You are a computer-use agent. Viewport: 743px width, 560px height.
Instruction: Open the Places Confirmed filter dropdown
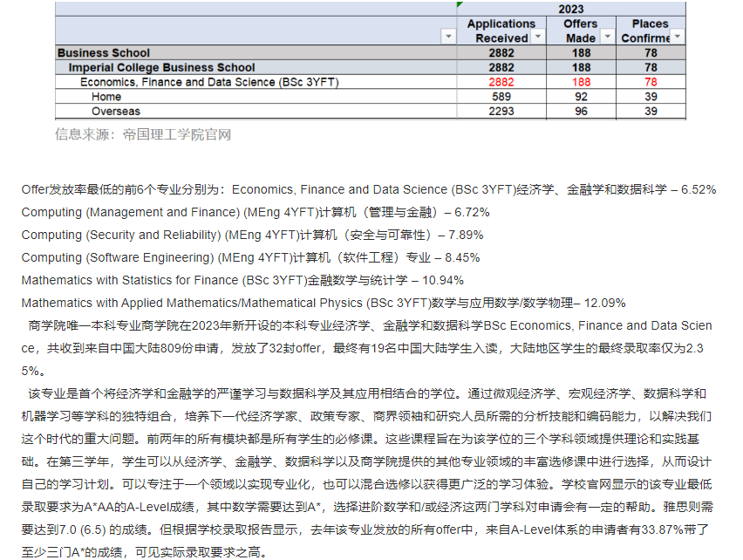pyautogui.click(x=678, y=37)
